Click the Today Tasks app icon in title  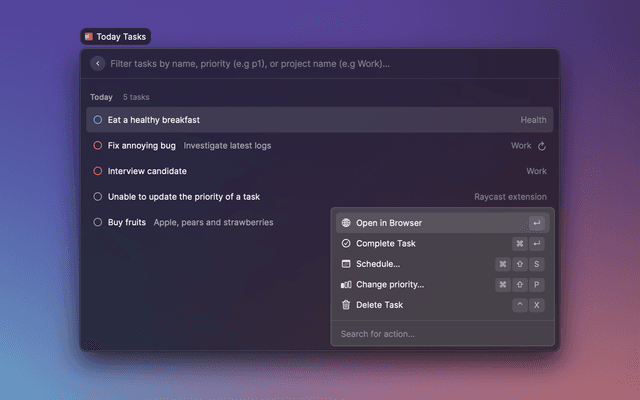click(x=89, y=37)
